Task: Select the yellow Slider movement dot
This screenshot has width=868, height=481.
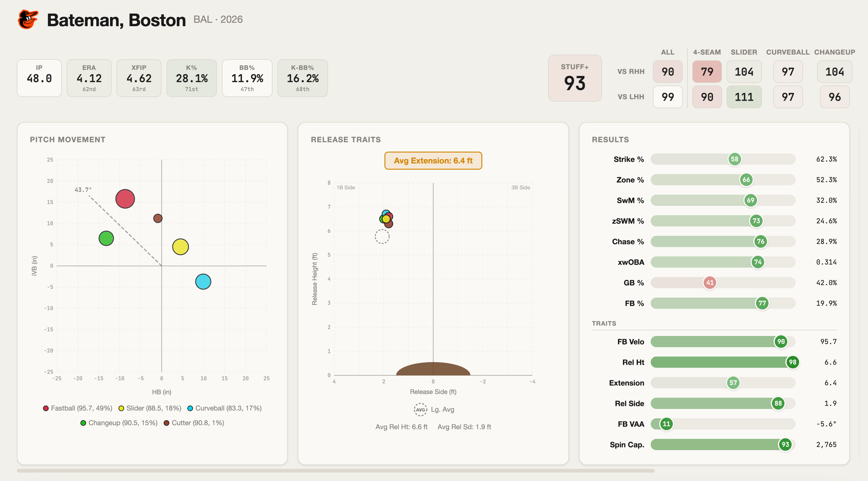Action: pos(180,247)
